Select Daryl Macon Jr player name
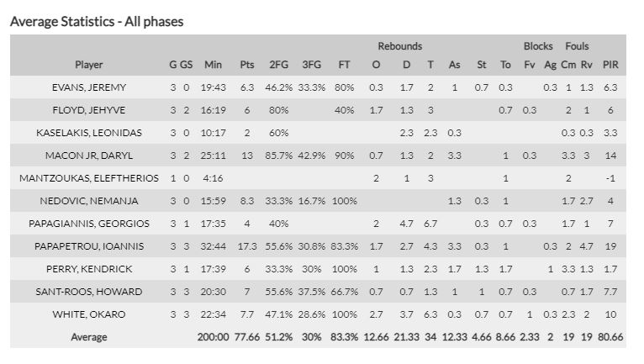This screenshot has height=364, width=644. [89, 156]
